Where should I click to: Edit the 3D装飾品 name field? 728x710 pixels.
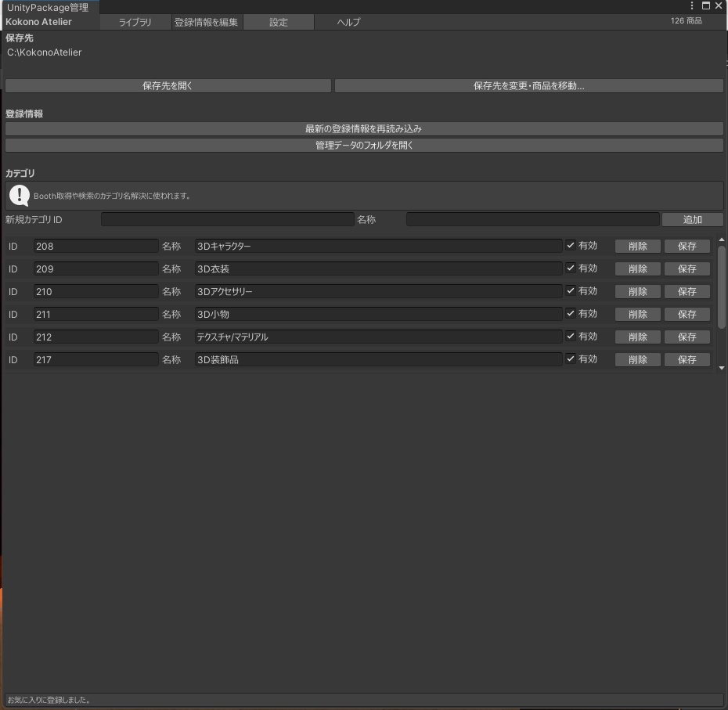378,360
